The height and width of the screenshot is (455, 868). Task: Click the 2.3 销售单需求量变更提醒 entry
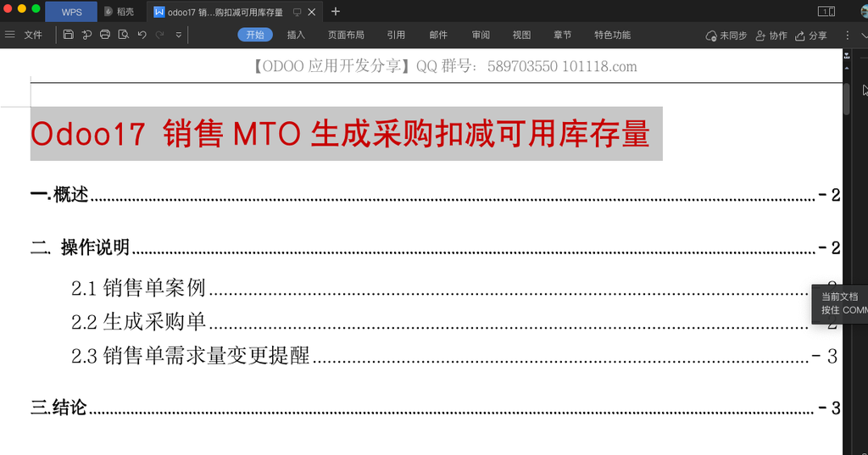click(454, 355)
